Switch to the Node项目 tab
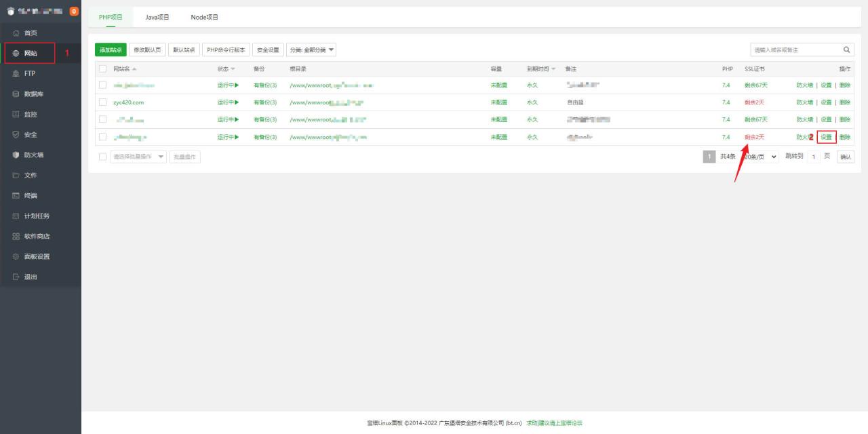The height and width of the screenshot is (434, 868). point(204,17)
